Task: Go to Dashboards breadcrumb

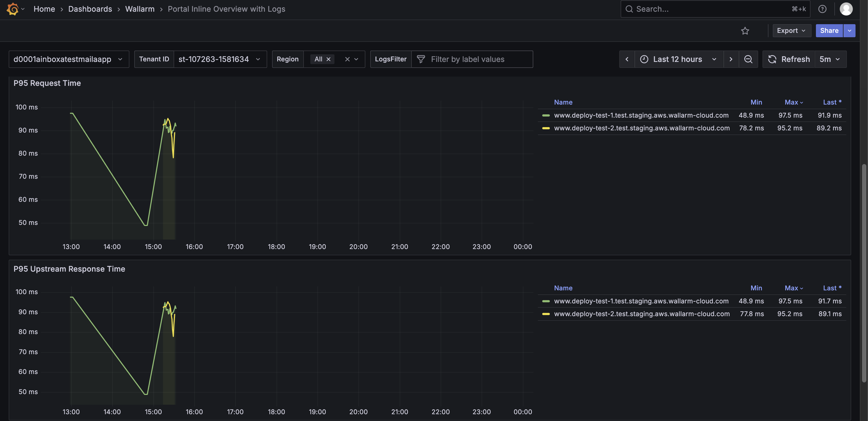Action: click(x=90, y=9)
